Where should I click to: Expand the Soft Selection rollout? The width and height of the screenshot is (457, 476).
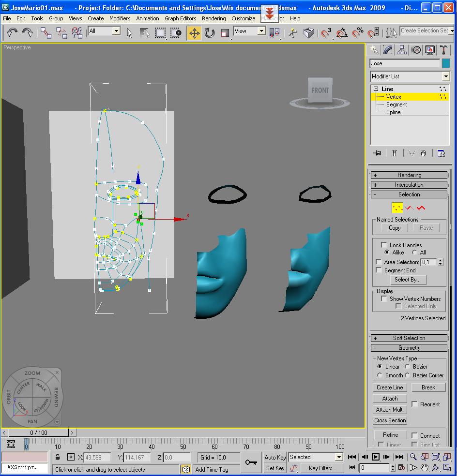coord(409,338)
